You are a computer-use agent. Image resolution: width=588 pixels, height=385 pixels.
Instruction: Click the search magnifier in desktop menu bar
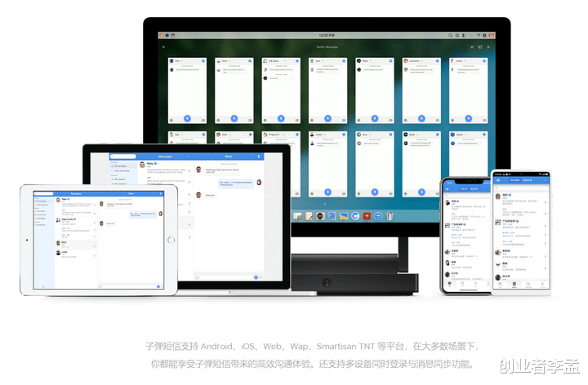click(x=450, y=35)
